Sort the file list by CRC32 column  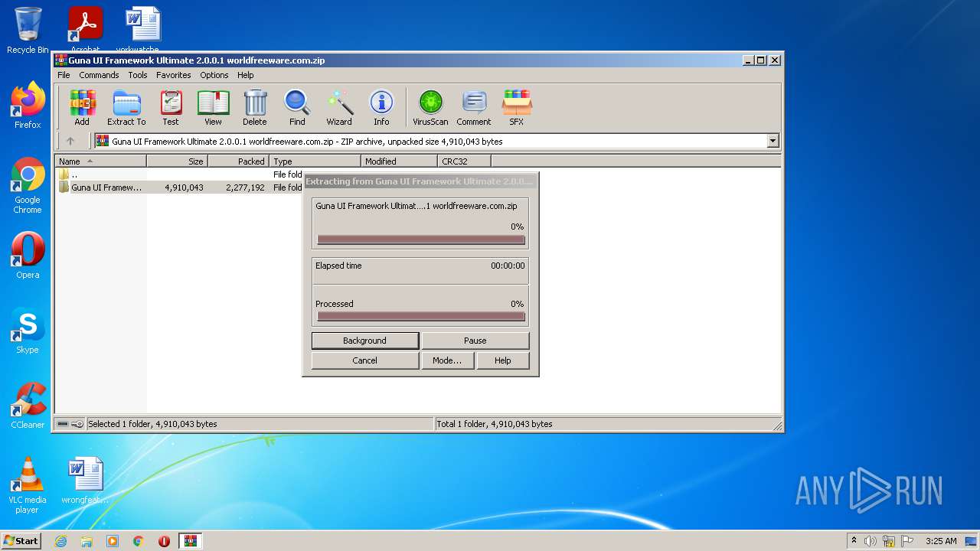464,161
